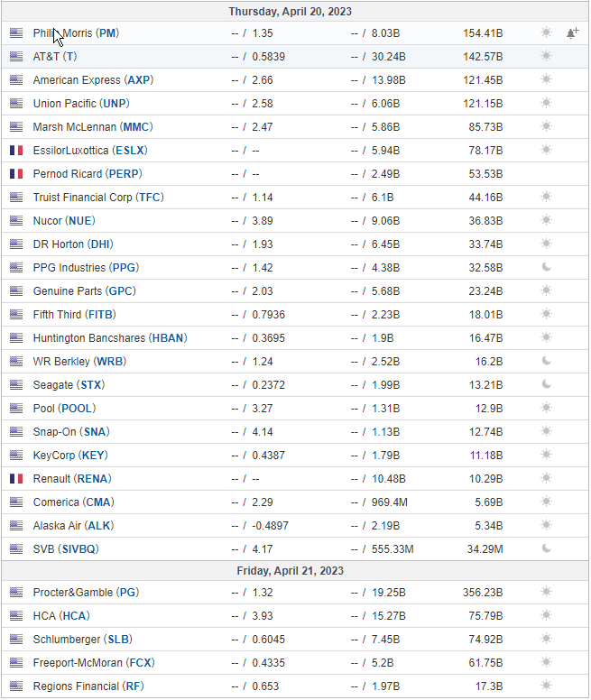Open Truist Financial Corp (TFC) page
This screenshot has height=700, width=591.
tap(98, 198)
